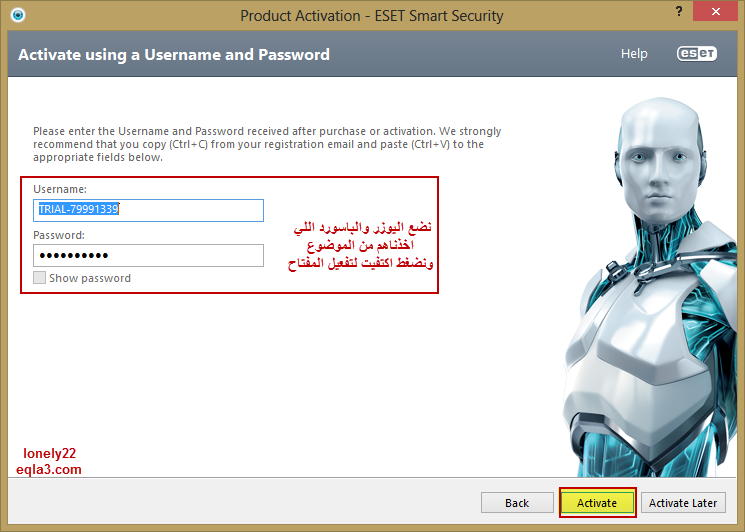Image resolution: width=745 pixels, height=532 pixels.
Task: Click the eqla3.com watermark text
Action: pyautogui.click(x=49, y=469)
